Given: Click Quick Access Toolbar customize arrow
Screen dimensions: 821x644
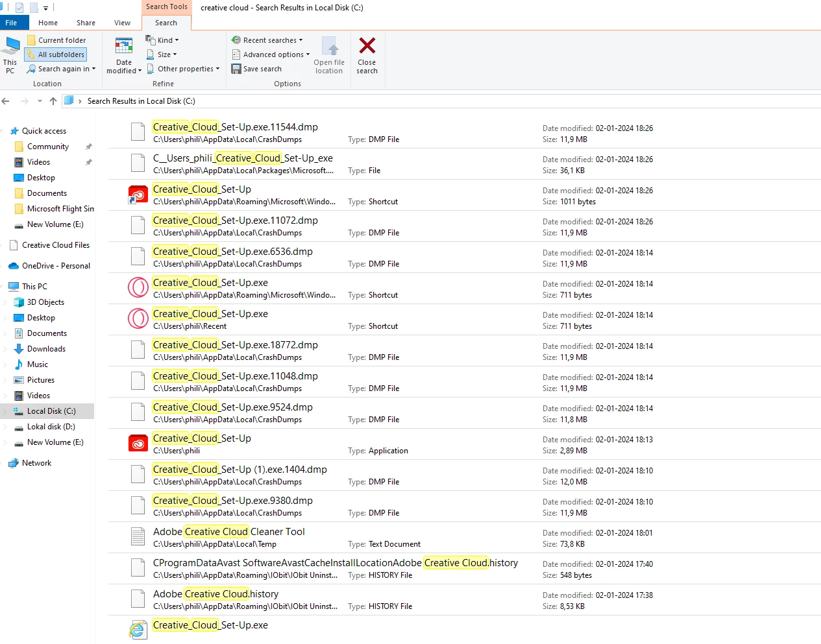Looking at the screenshot, I should tap(45, 8).
